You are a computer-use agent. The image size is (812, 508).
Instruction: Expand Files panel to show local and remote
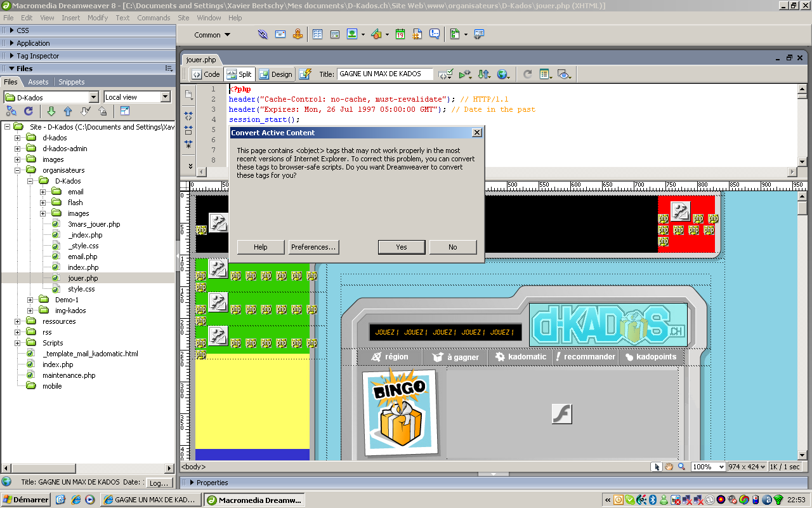[125, 111]
